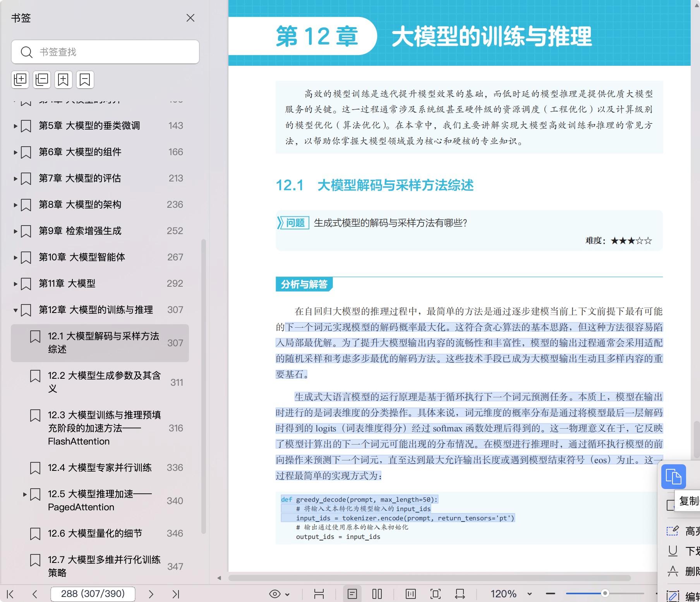Click the bookmark panel vertical scrollbar
Viewport: 700px width, 602px height.
coord(204,387)
